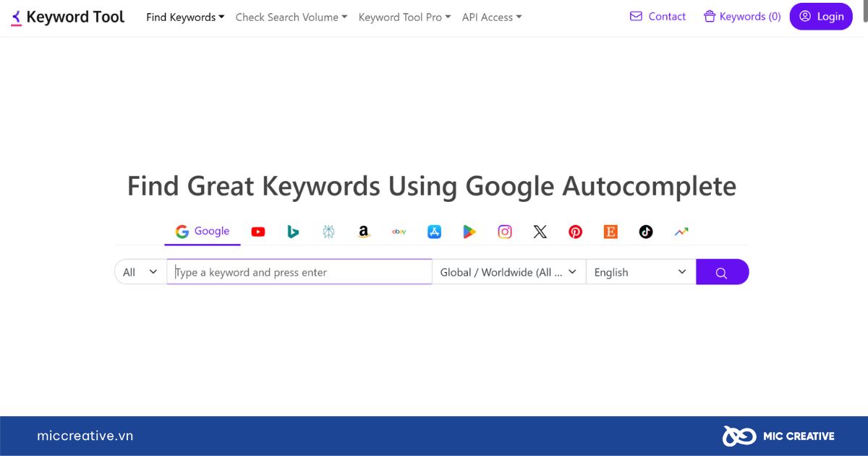
Task: Click the purple Login button
Action: [821, 17]
